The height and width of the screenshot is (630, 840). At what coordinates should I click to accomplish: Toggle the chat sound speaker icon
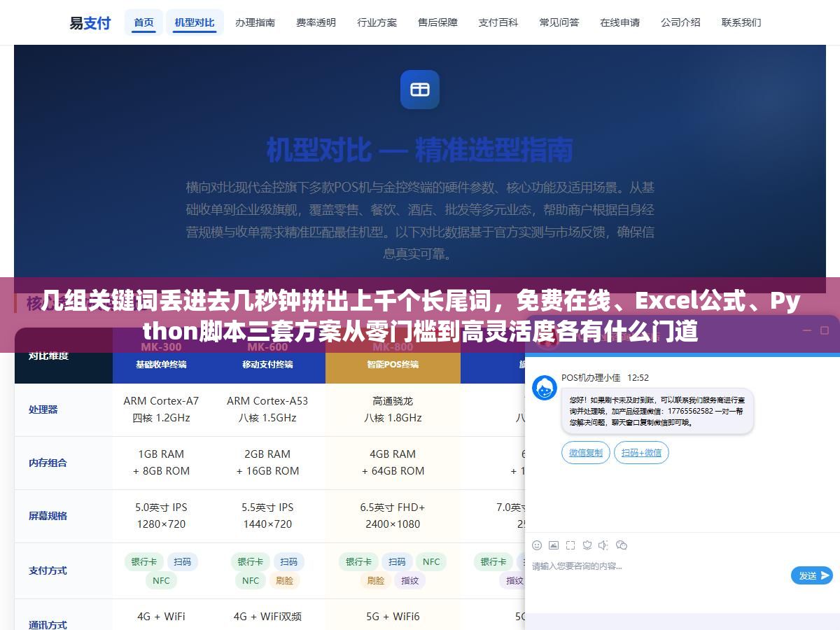coord(603,545)
